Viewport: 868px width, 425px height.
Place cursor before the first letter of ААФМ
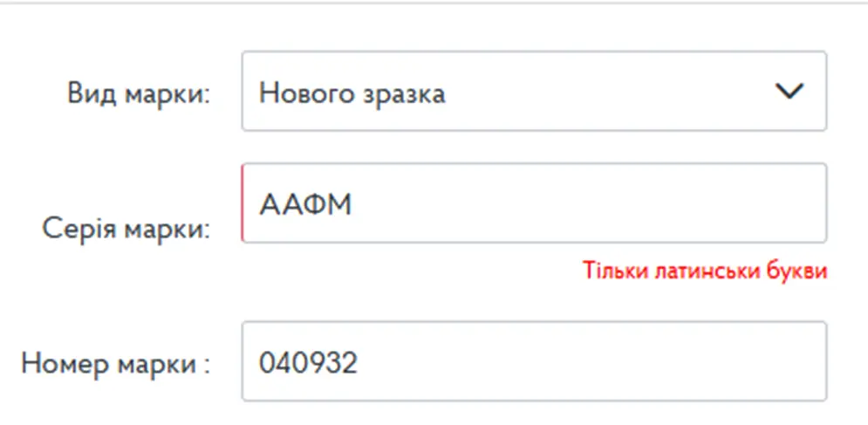click(259, 204)
